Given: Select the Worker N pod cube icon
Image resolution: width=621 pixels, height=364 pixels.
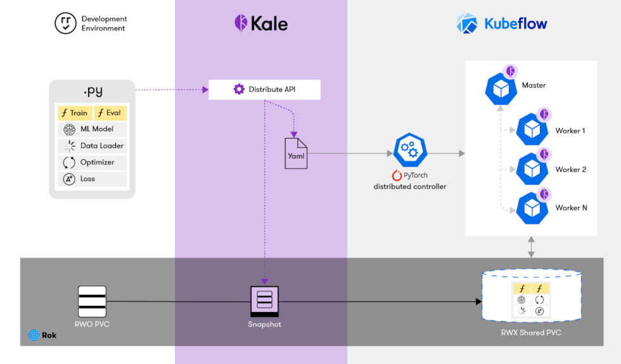Looking at the screenshot, I should coord(532,208).
